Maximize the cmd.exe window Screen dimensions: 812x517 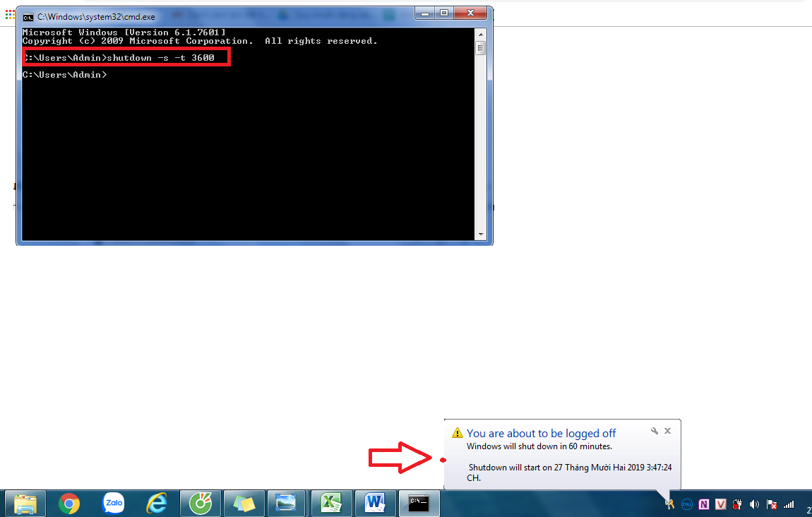[x=444, y=13]
